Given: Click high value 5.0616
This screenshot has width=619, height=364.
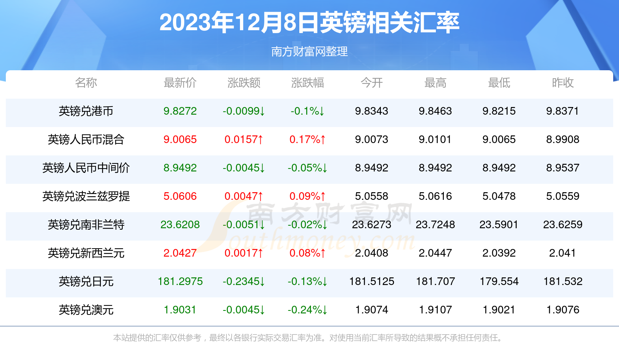Looking at the screenshot, I should tap(435, 196).
